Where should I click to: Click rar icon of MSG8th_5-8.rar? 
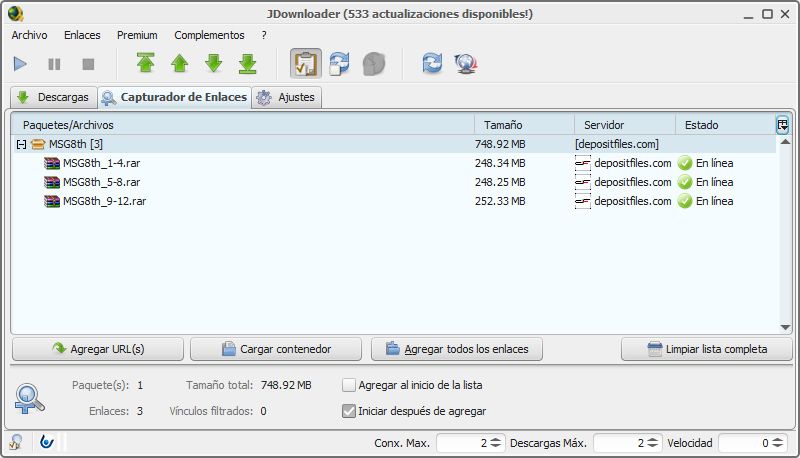(52, 182)
